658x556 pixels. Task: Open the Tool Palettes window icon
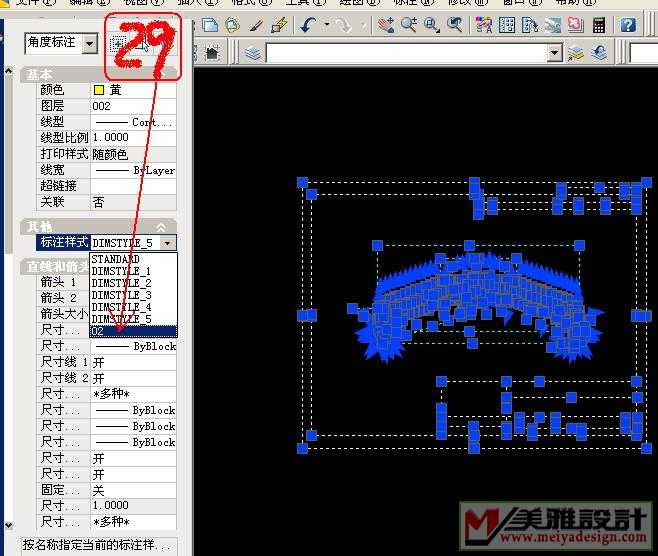[530, 25]
